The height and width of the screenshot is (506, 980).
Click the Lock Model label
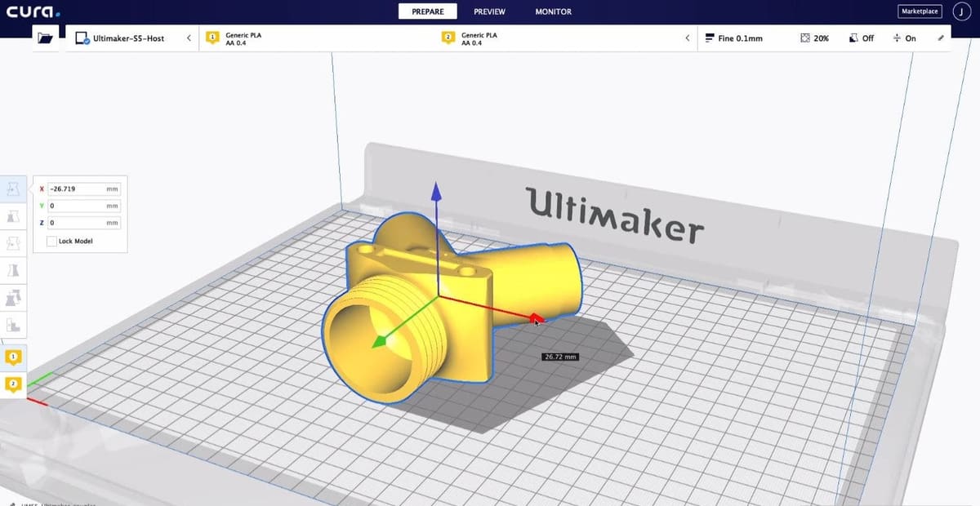75,242
